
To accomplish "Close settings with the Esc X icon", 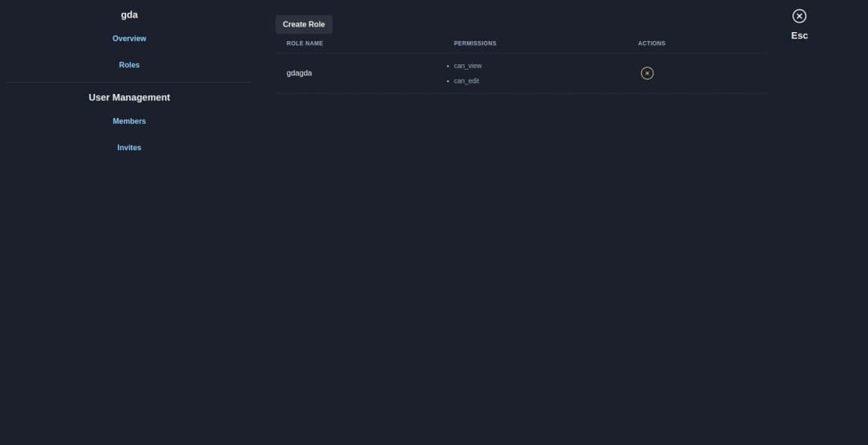I will pyautogui.click(x=799, y=16).
